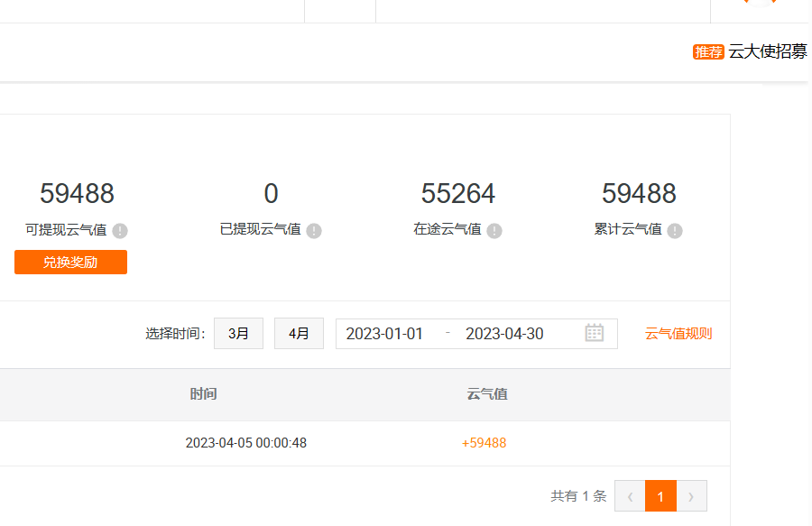Select the 4月 quick filter
812x526 pixels.
pyautogui.click(x=299, y=333)
